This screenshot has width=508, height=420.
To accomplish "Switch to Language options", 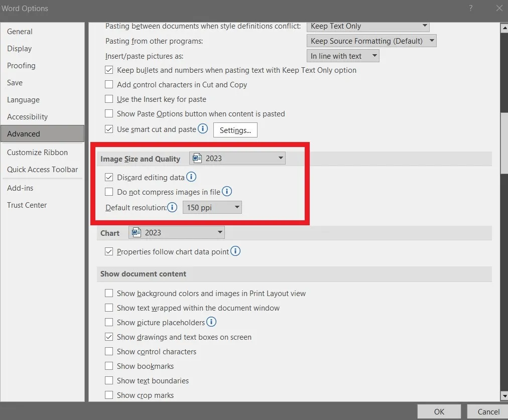I will pyautogui.click(x=42, y=100).
